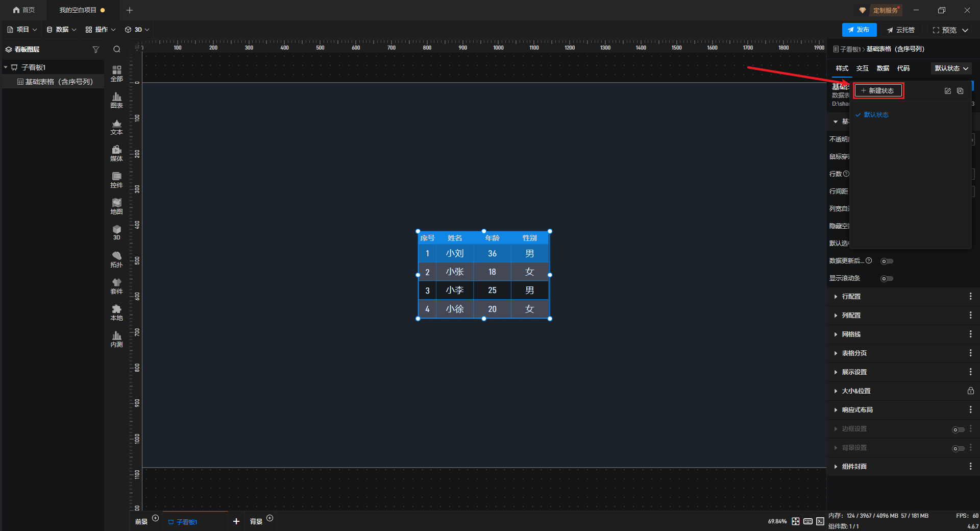Select the 拓扑 topology component icon
The width and height of the screenshot is (980, 531).
(116, 259)
